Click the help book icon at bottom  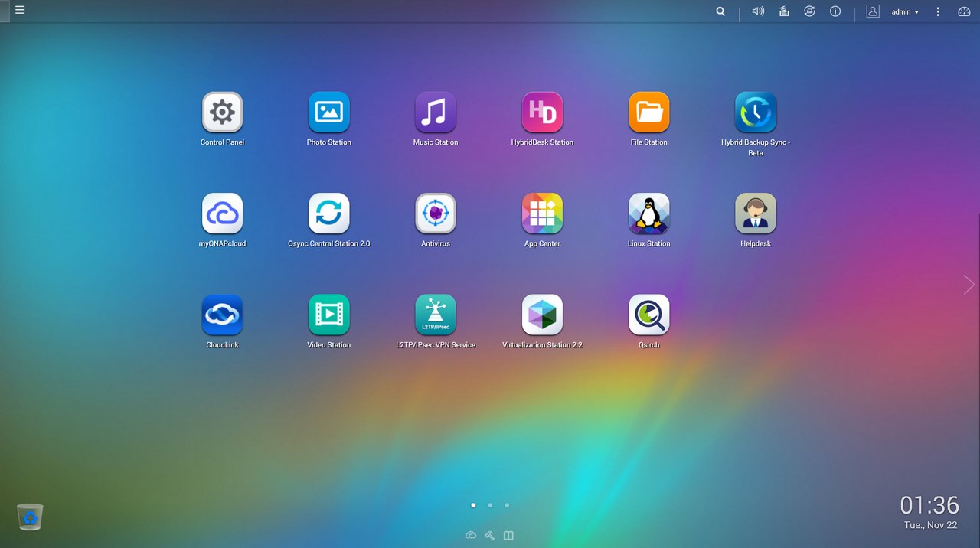tap(508, 535)
